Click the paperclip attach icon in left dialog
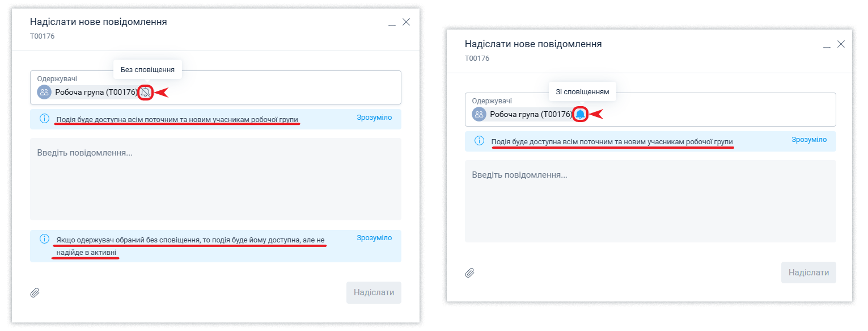 click(35, 293)
